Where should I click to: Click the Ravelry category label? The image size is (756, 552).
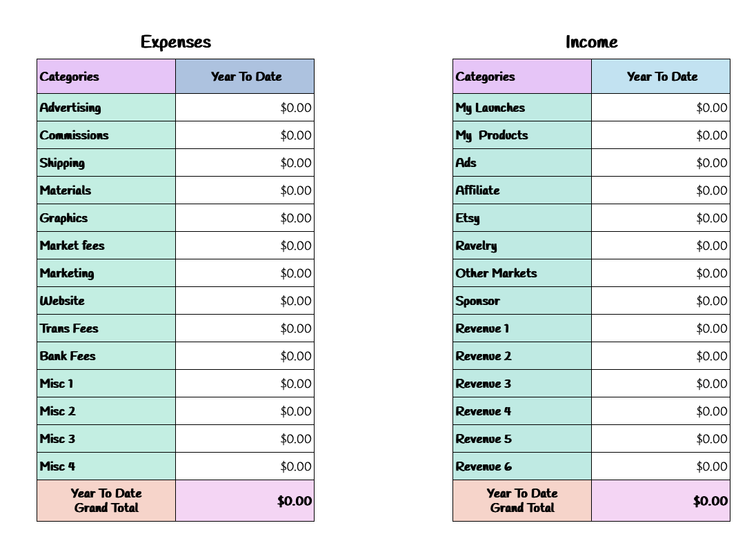tap(476, 246)
